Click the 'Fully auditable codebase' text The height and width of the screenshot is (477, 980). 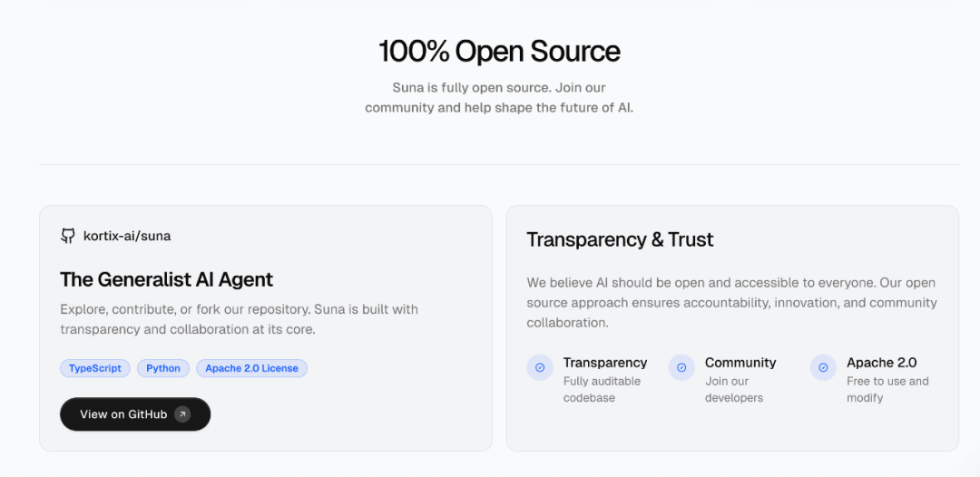(x=602, y=390)
